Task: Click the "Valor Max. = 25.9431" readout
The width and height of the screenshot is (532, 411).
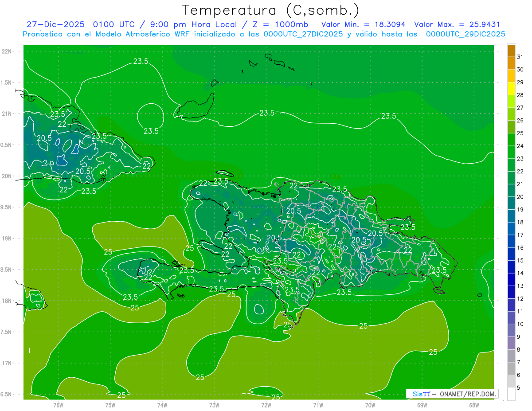Action: [458, 24]
